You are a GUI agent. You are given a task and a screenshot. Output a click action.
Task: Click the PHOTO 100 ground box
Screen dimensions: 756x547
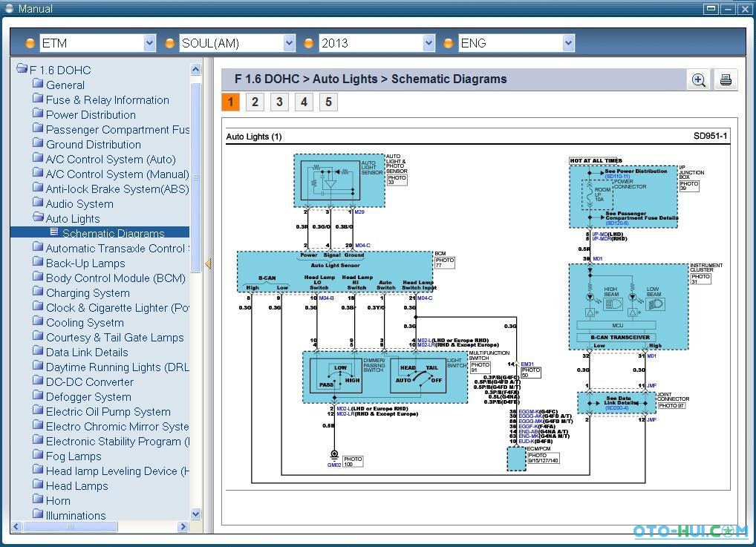click(x=353, y=461)
